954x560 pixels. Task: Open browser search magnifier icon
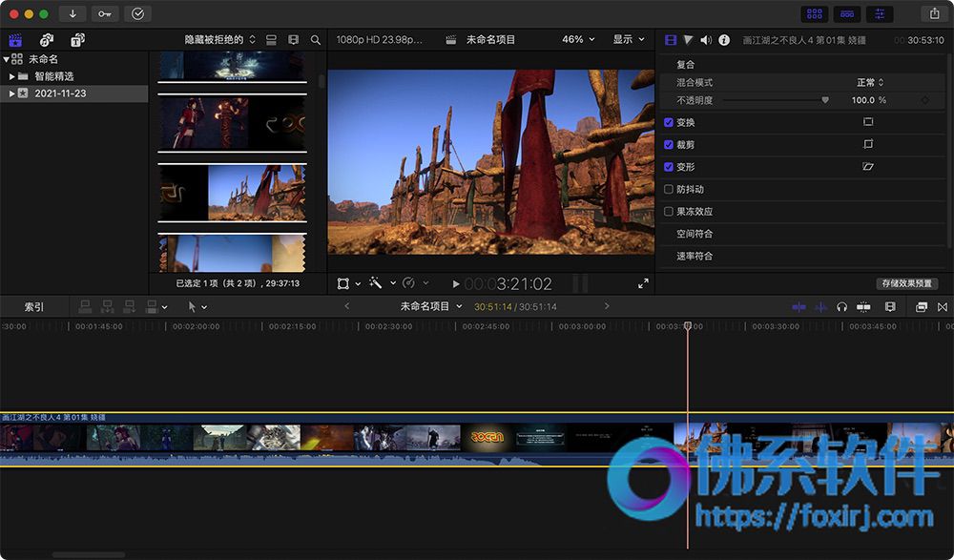(x=315, y=39)
